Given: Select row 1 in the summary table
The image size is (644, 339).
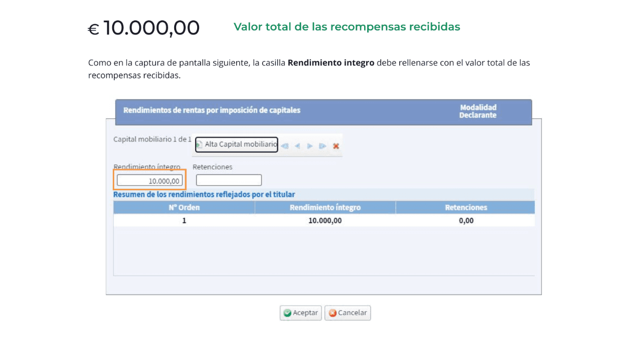Looking at the screenshot, I should click(x=324, y=220).
